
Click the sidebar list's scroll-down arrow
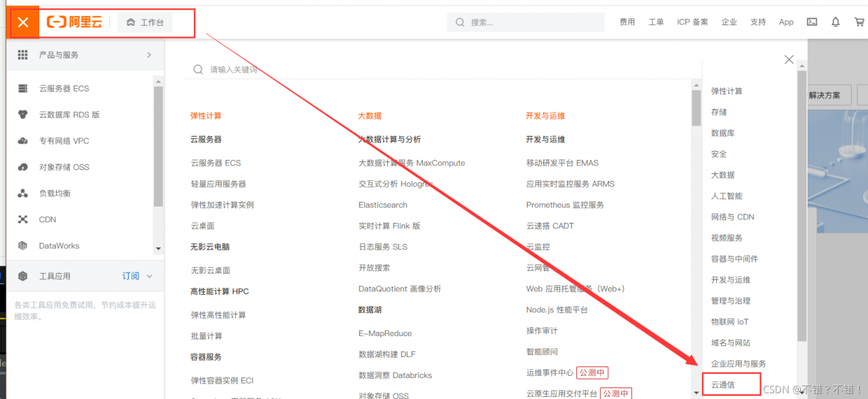coord(159,249)
